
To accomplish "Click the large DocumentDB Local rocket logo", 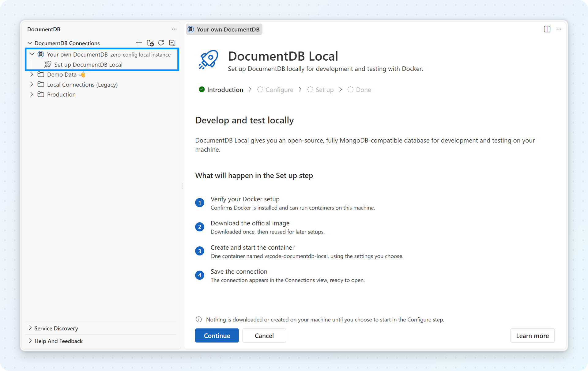I will pyautogui.click(x=209, y=60).
